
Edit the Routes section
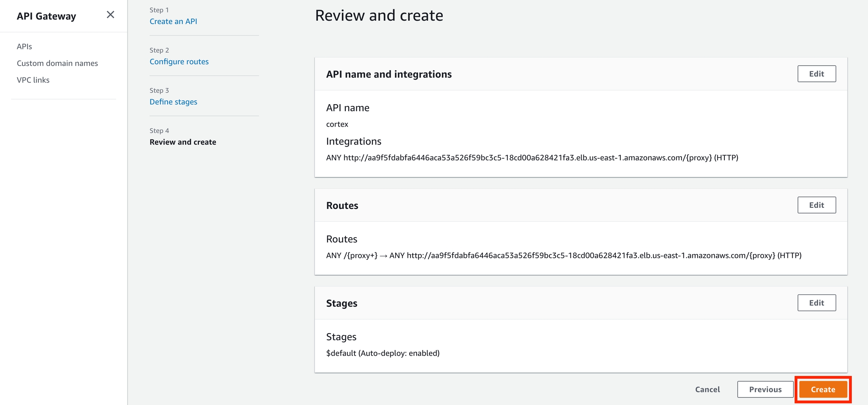816,205
